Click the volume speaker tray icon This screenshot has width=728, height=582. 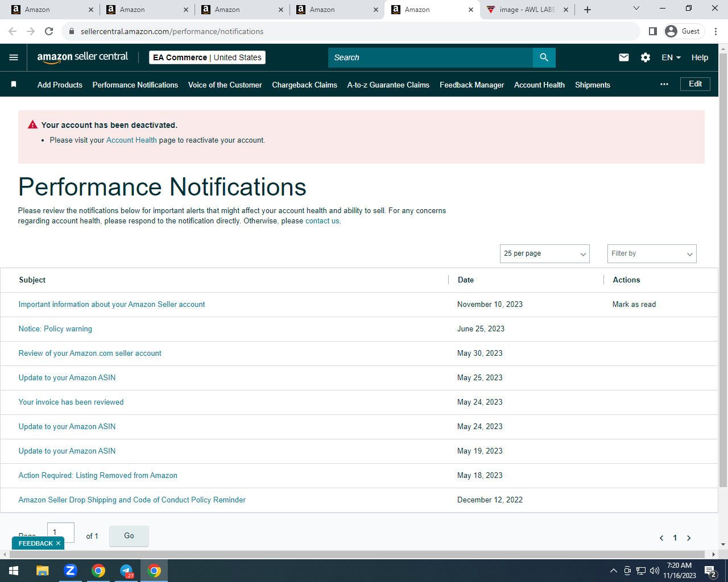tap(654, 571)
